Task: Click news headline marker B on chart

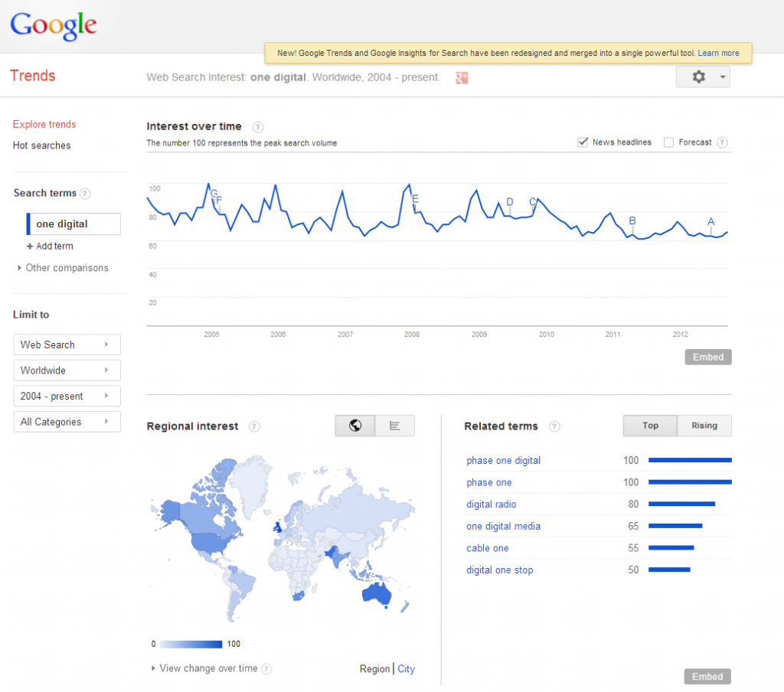Action: [632, 220]
